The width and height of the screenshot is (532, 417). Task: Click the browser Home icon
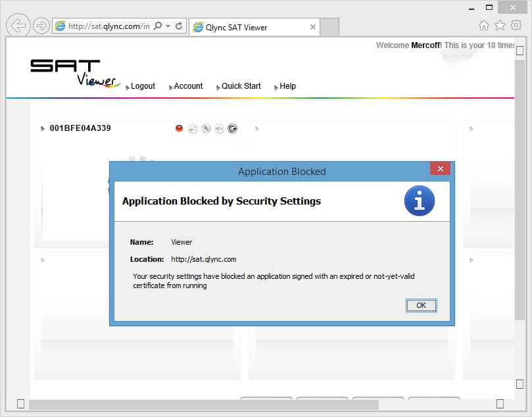point(484,25)
